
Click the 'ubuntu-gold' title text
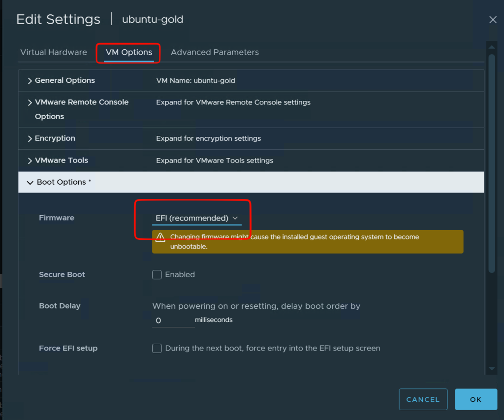(x=153, y=19)
